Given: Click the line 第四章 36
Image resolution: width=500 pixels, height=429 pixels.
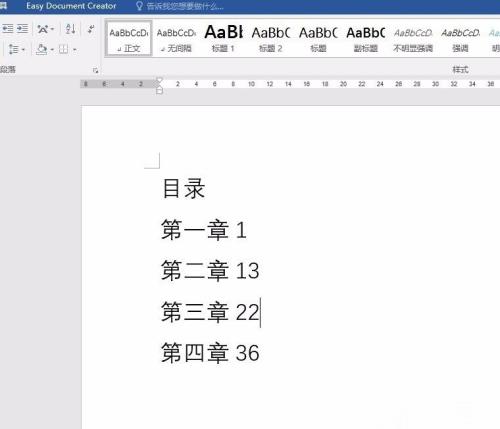Looking at the screenshot, I should [x=210, y=353].
